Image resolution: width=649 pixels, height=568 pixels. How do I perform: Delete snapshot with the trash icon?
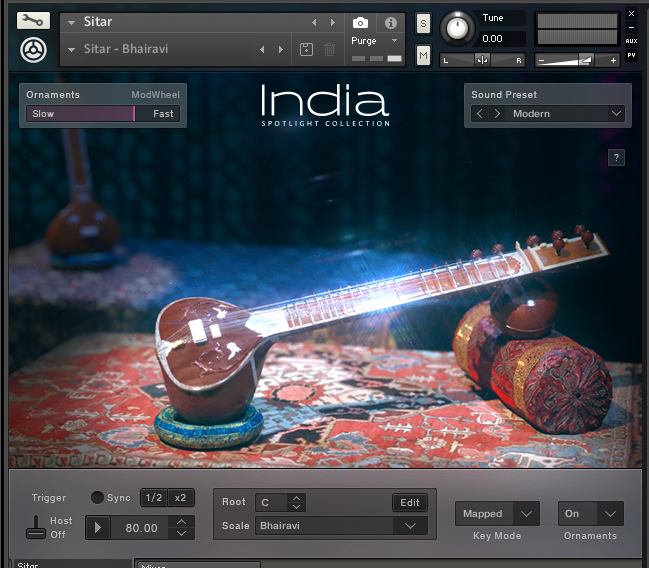point(329,50)
